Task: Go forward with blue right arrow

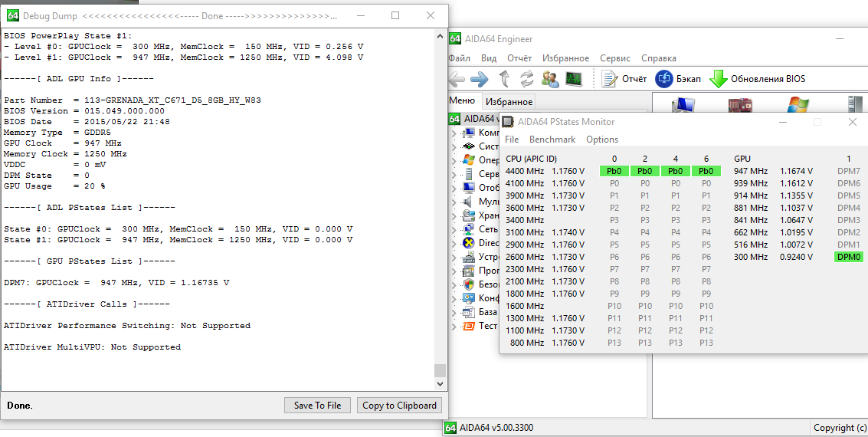Action: (480, 79)
